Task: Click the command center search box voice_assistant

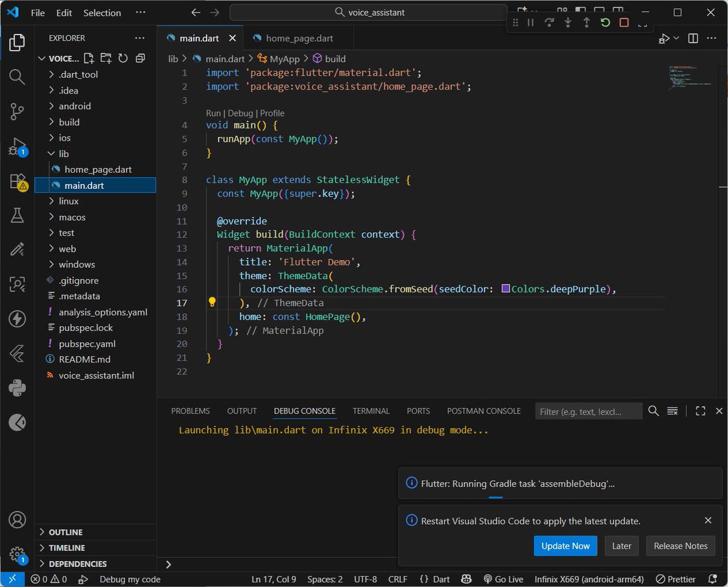Action: point(368,12)
